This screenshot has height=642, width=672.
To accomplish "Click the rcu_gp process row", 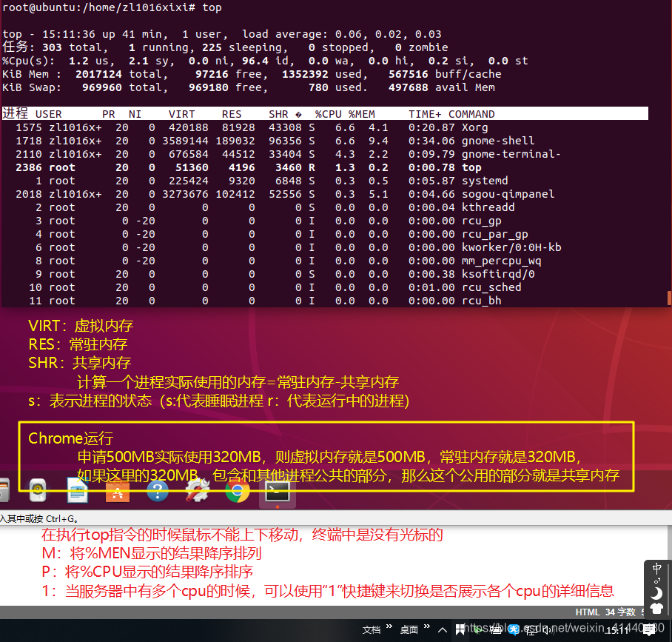I will (325, 221).
